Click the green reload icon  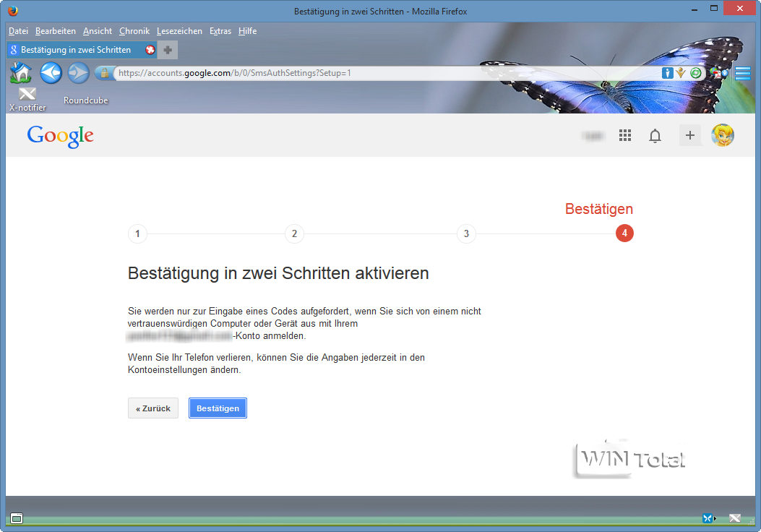695,73
